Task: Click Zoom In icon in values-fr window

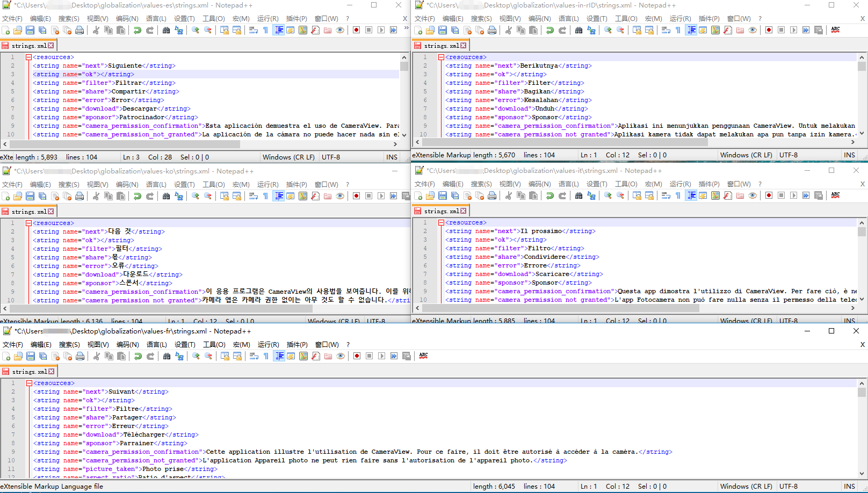Action: 196,356
